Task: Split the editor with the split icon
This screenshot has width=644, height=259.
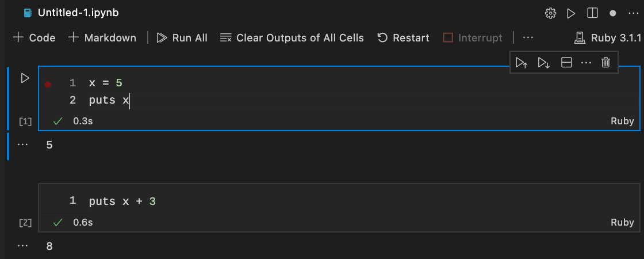Action: 592,13
